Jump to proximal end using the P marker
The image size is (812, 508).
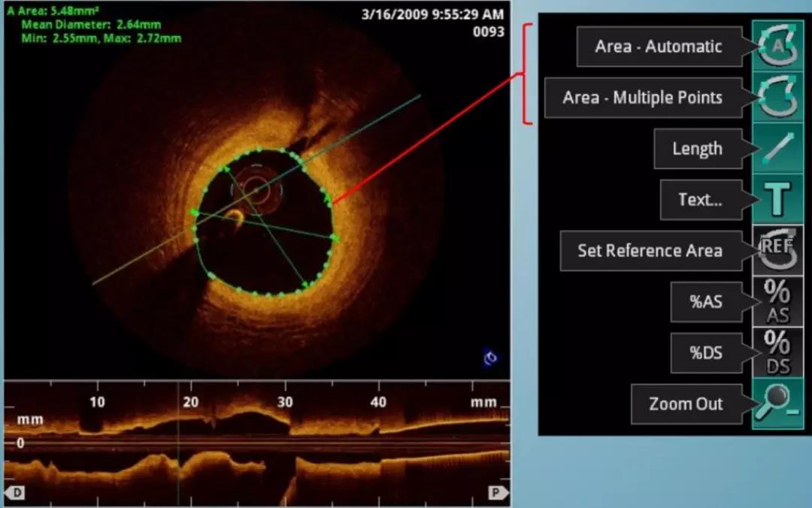(x=495, y=492)
